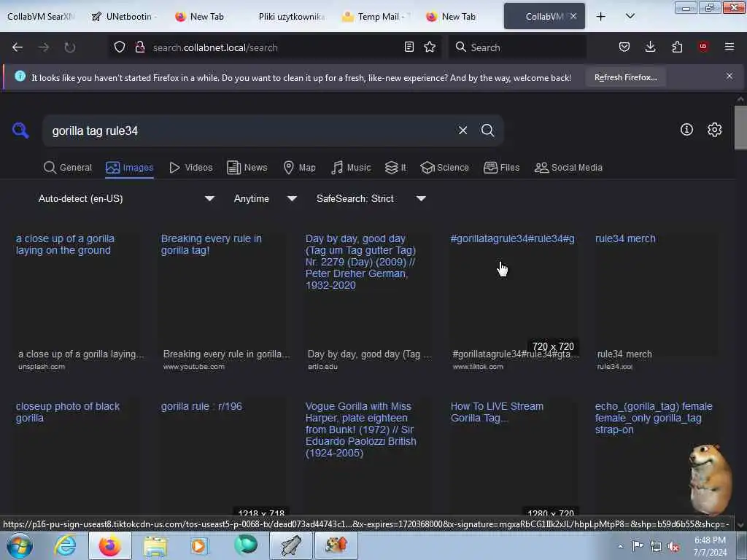Open Firefox downloads panel
747x560 pixels.
tap(650, 47)
